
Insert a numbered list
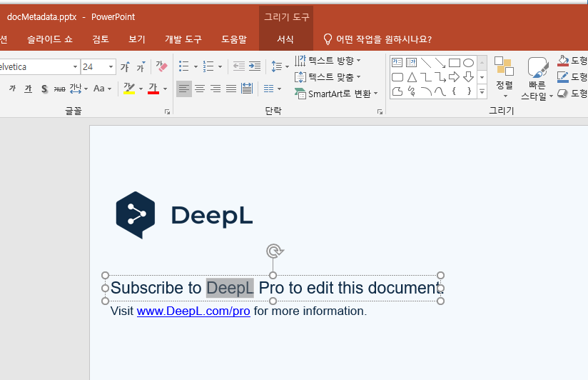coord(208,66)
